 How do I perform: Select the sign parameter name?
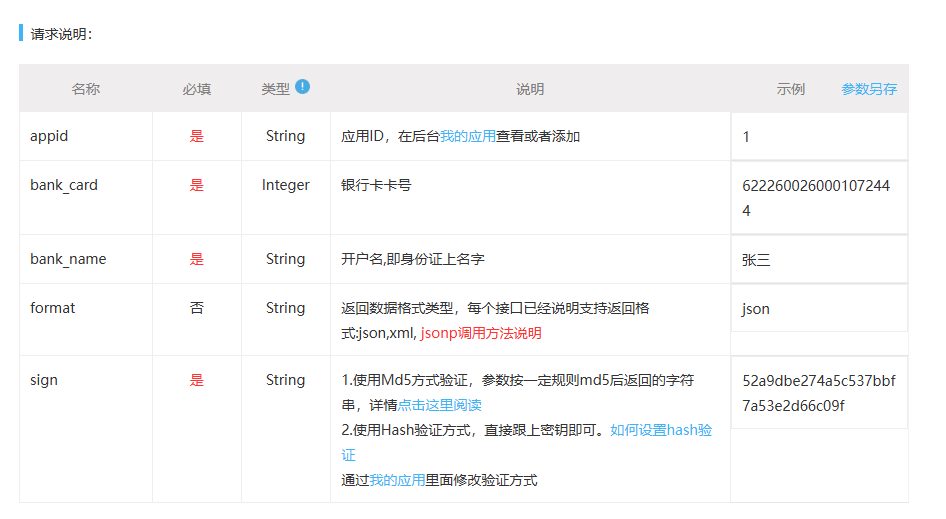tap(44, 380)
